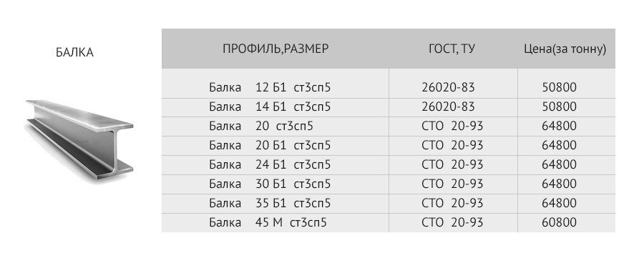644x263 pixels.
Task: Select row Балка 12 Б1 ст3сп5
Action: click(x=388, y=87)
